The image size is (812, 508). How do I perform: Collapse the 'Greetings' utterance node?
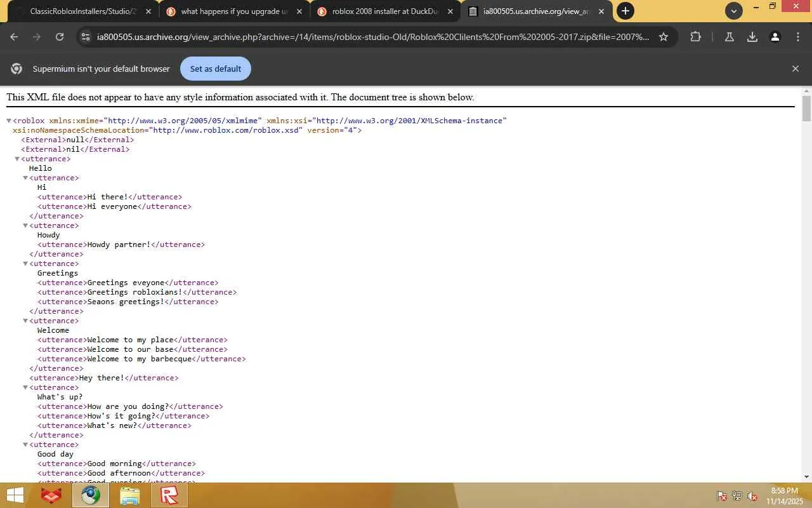coord(25,264)
